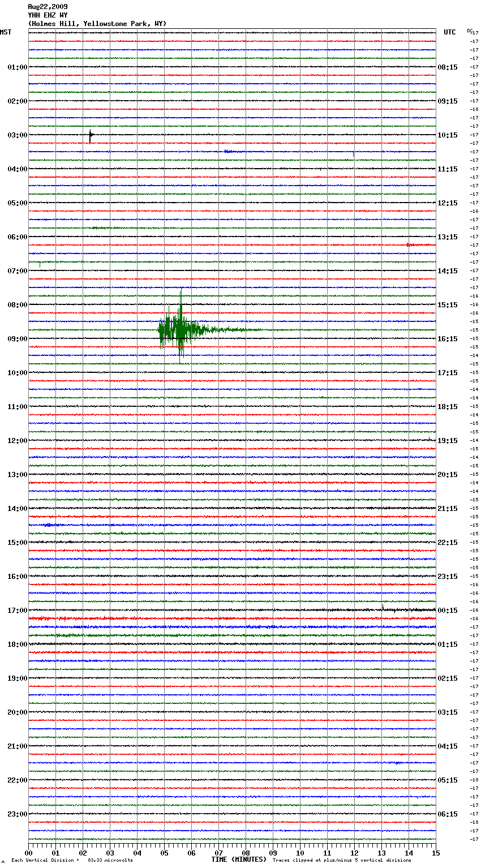The height and width of the screenshot is (868, 481).
Task: Click the 04 minute axis tick label
Action: 137,853
